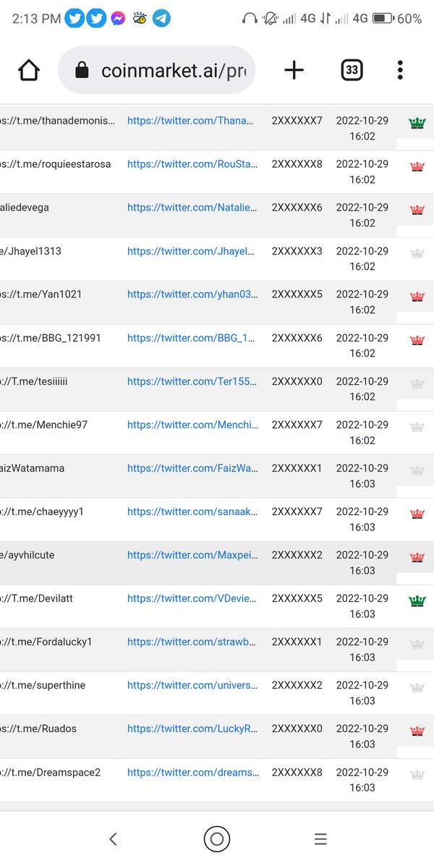The width and height of the screenshot is (434, 868).
Task: Open Twitter link starting with Ter155
Action: point(192,381)
